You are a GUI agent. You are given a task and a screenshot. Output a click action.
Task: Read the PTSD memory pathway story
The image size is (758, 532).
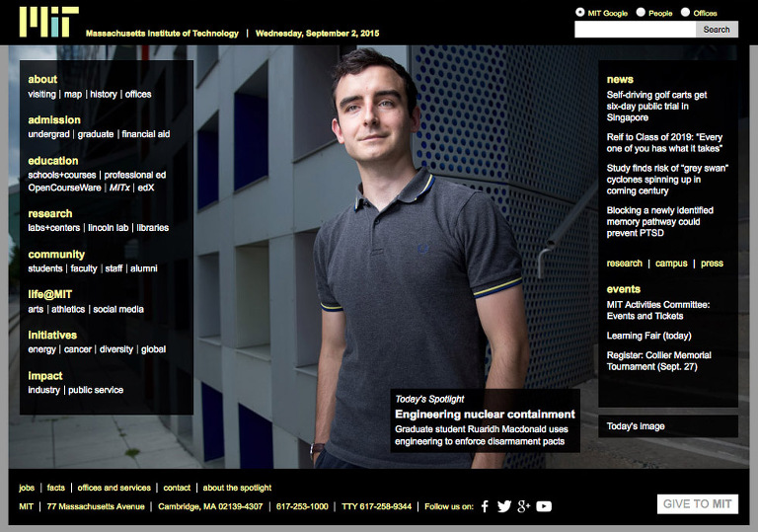coord(660,221)
